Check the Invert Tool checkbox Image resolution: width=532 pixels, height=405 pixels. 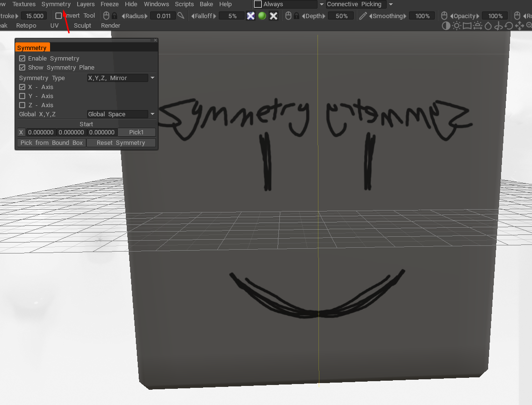59,16
